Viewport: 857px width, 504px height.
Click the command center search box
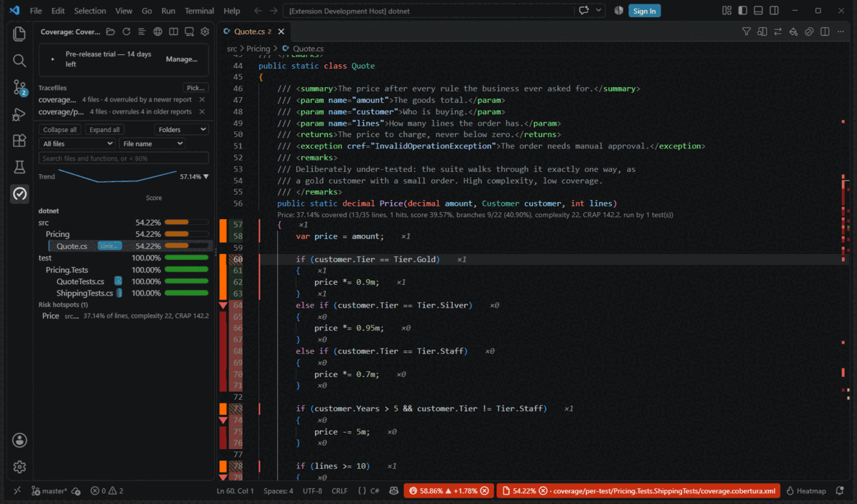[428, 11]
